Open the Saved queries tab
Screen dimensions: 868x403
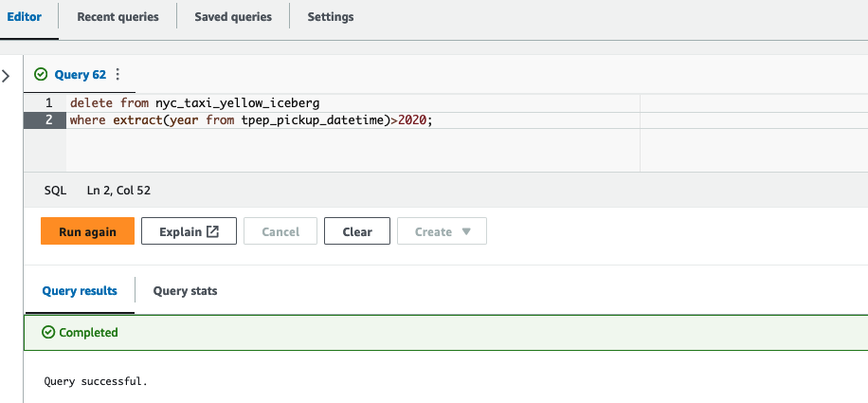pos(233,17)
